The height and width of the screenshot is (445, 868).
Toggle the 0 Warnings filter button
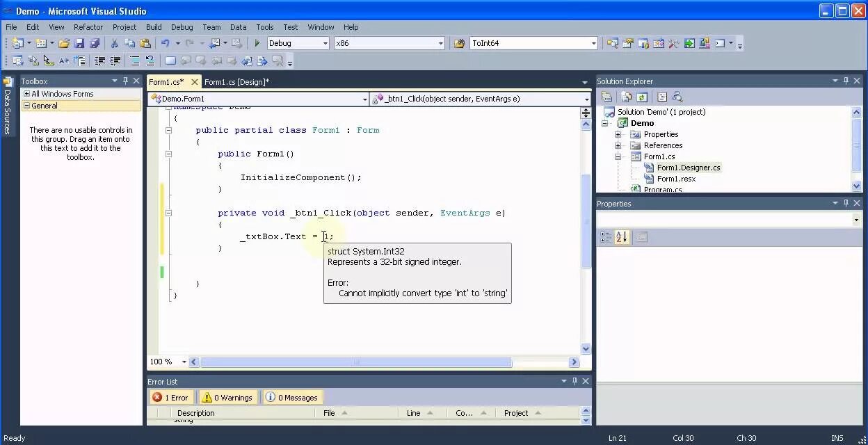pos(227,398)
